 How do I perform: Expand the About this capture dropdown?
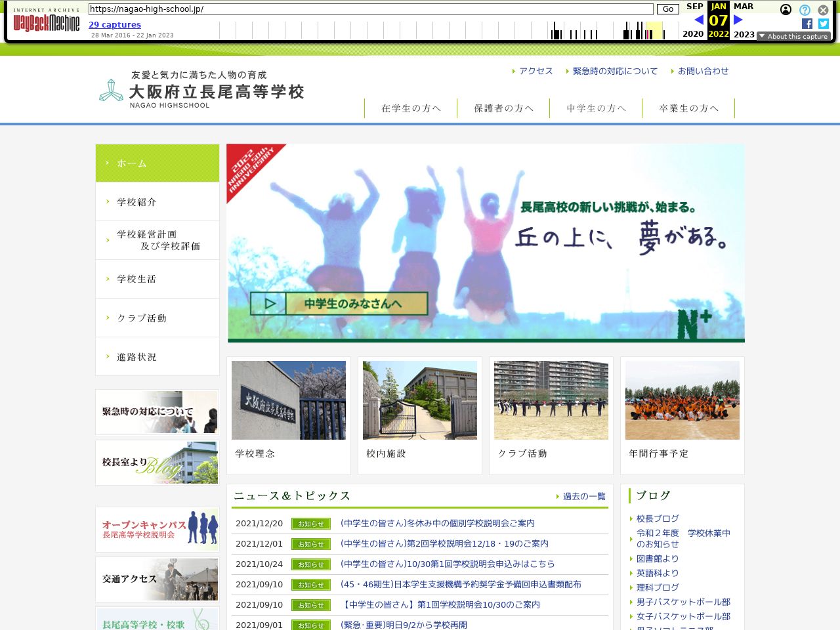793,36
